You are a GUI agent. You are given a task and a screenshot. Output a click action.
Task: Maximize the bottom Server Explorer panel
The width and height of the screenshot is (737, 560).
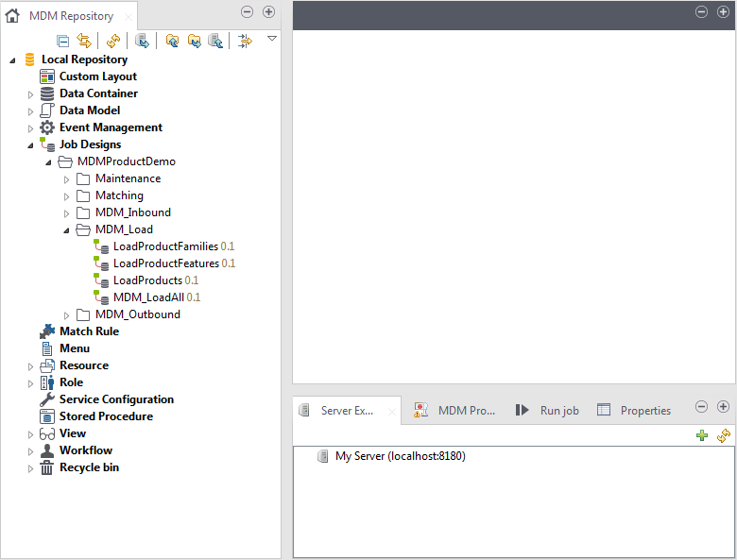tap(723, 406)
